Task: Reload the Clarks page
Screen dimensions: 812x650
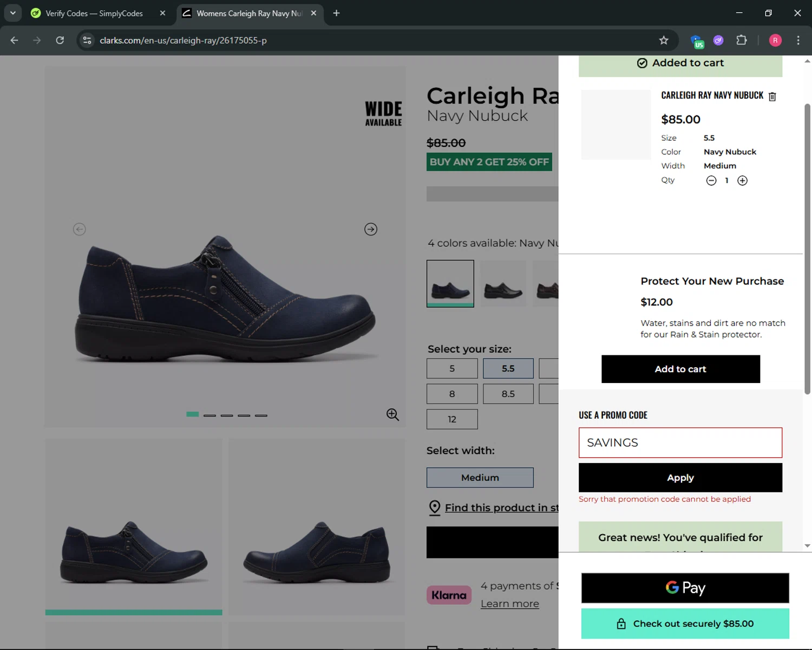Action: point(60,40)
